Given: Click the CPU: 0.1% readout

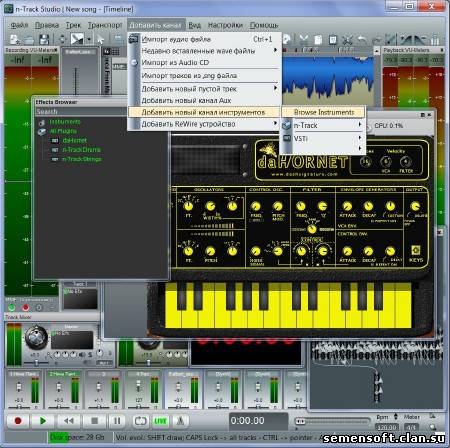Looking at the screenshot, I should tap(389, 126).
